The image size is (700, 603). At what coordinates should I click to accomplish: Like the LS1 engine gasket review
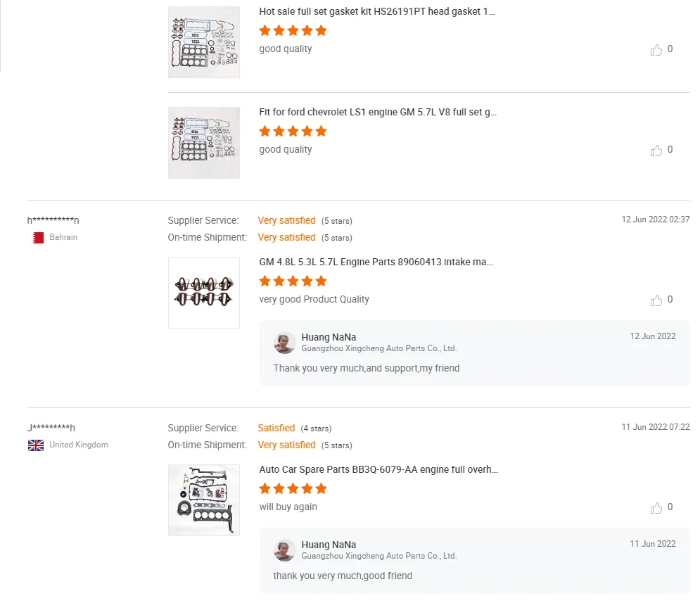click(x=656, y=150)
